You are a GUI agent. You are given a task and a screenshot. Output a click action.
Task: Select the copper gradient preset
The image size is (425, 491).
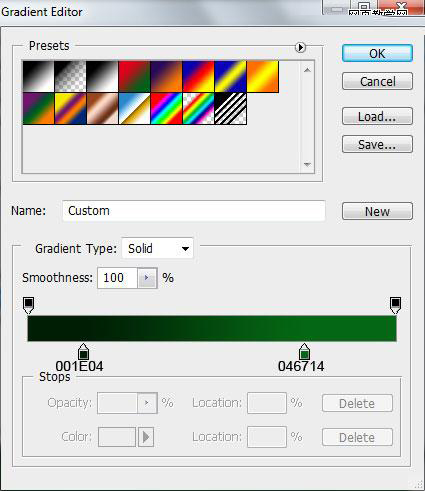102,109
